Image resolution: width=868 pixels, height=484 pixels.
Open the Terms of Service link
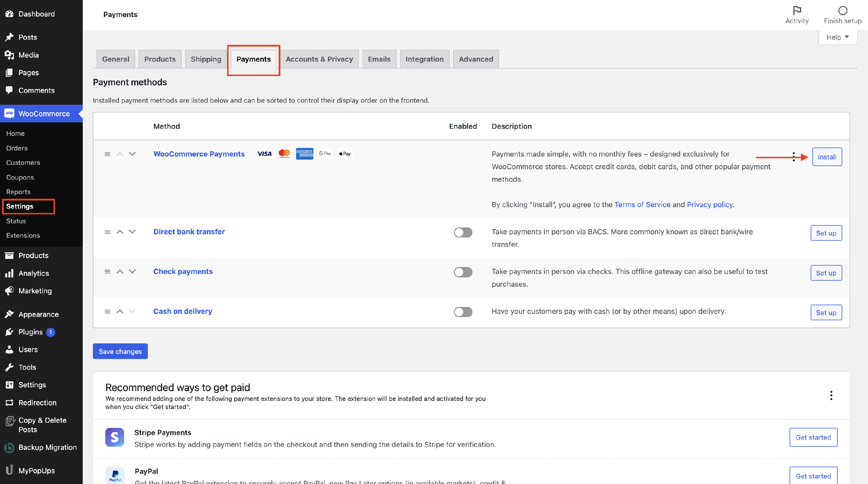point(642,205)
